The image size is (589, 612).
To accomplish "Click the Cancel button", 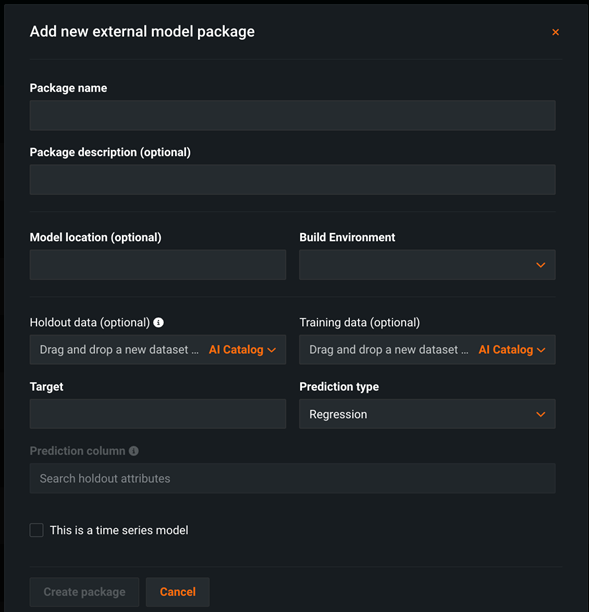I will 178,592.
